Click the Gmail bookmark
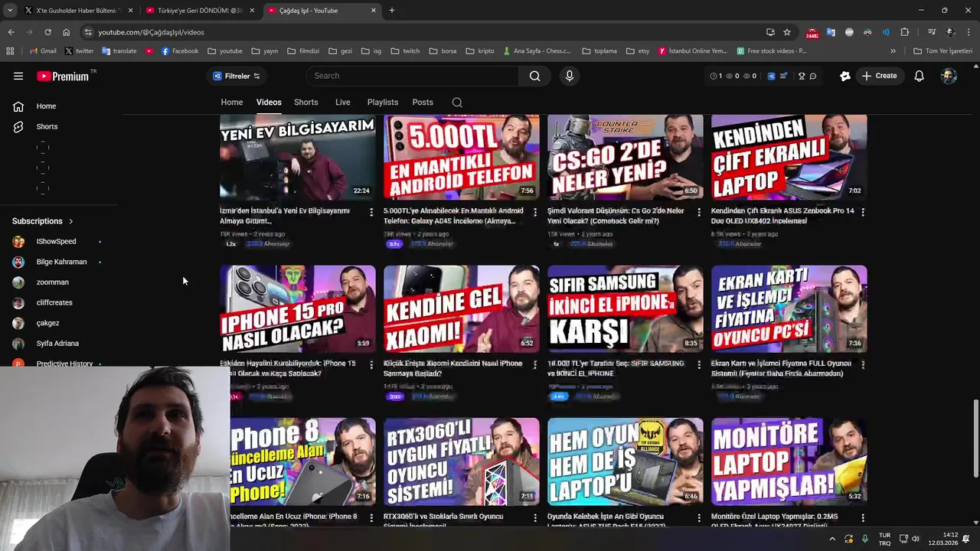Viewport: 980px width, 551px height. 42,51
